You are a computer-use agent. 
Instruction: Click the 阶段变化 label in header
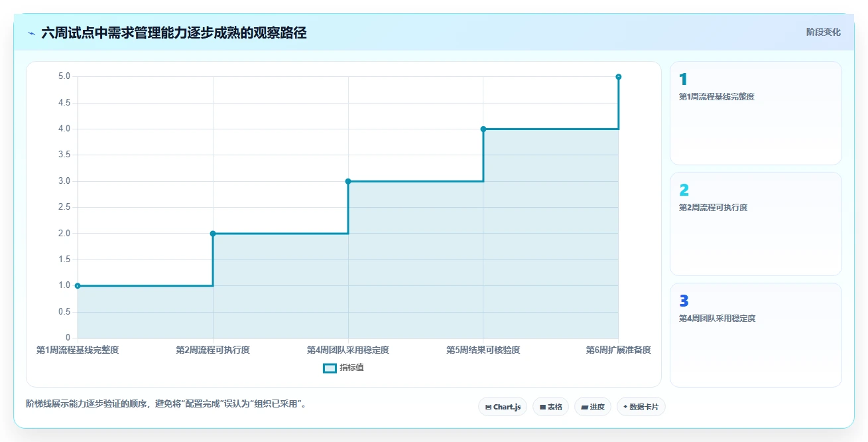point(824,32)
